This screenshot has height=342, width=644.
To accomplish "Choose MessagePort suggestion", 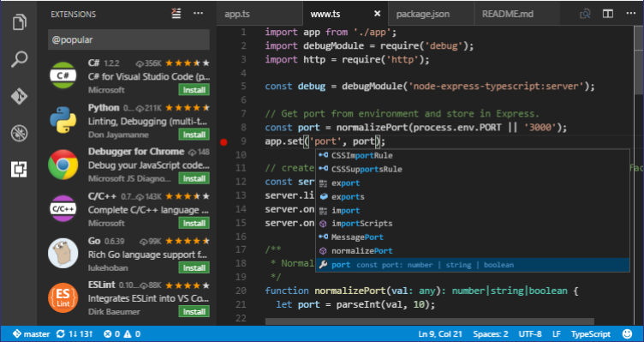I will click(x=473, y=237).
